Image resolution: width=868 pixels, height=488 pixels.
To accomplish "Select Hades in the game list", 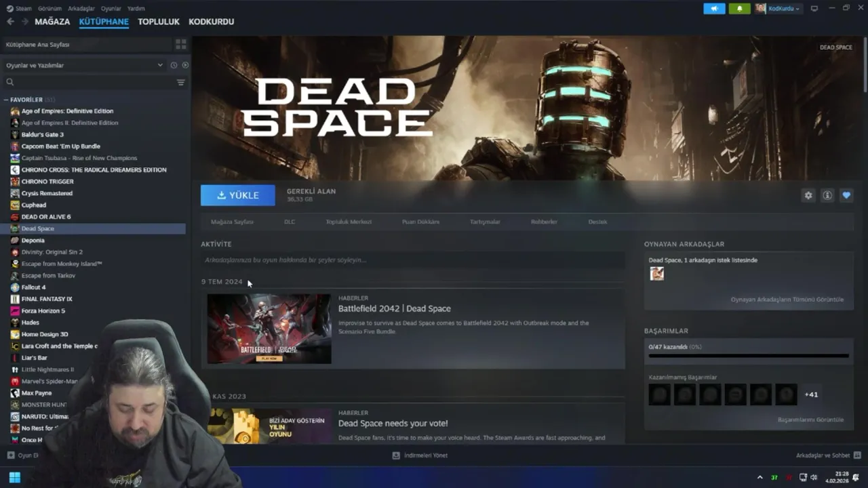I will point(30,323).
